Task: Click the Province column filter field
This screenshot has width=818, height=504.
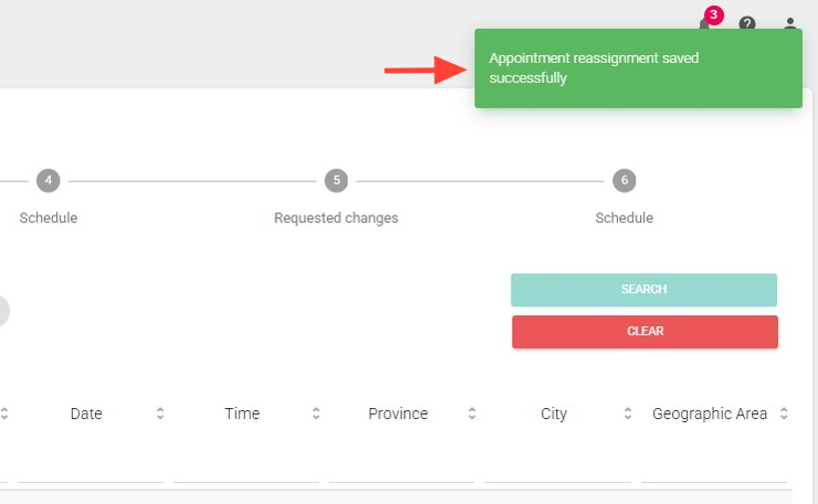Action: click(x=402, y=467)
